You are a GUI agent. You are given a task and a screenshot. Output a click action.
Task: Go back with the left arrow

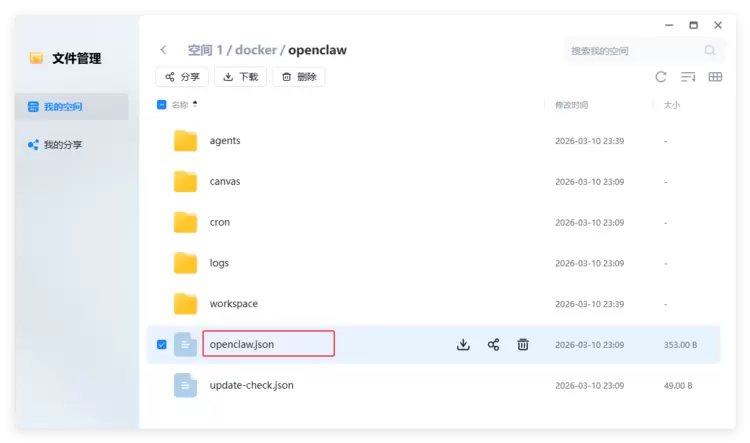click(x=163, y=50)
